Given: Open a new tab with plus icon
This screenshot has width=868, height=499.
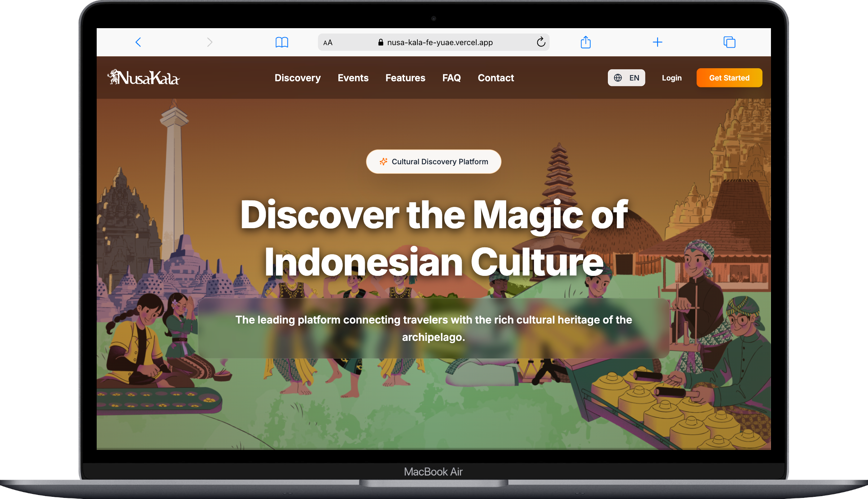Looking at the screenshot, I should click(x=657, y=42).
